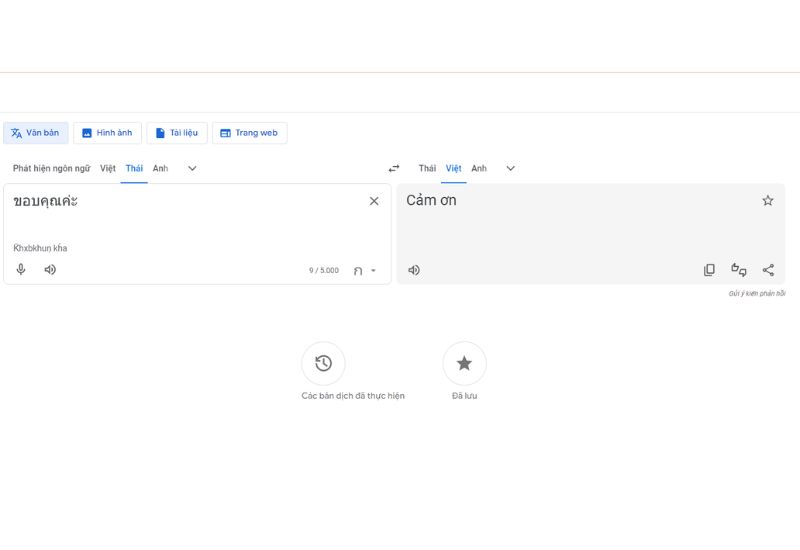The height and width of the screenshot is (550, 800).
Task: Swap source and target languages
Action: (394, 169)
